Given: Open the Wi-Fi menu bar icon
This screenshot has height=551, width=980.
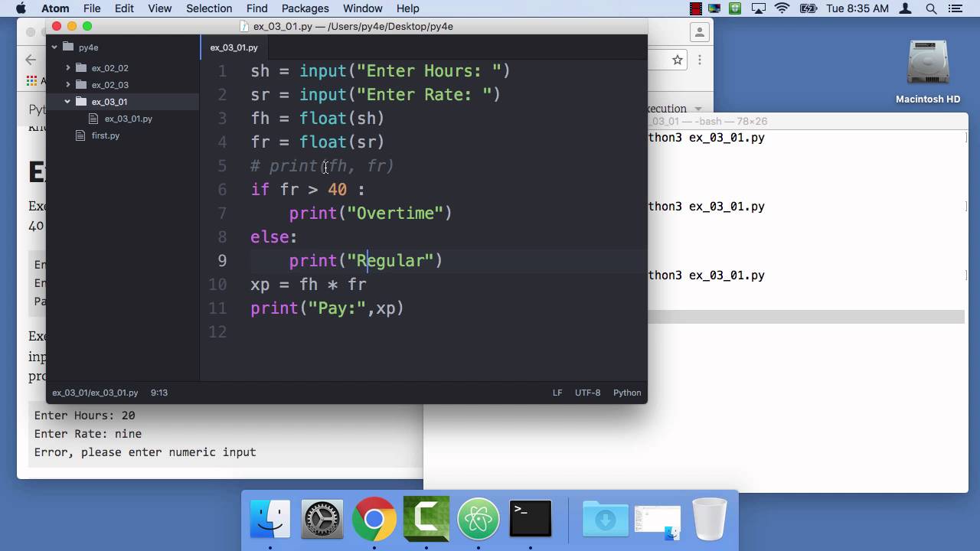Looking at the screenshot, I should click(x=782, y=8).
